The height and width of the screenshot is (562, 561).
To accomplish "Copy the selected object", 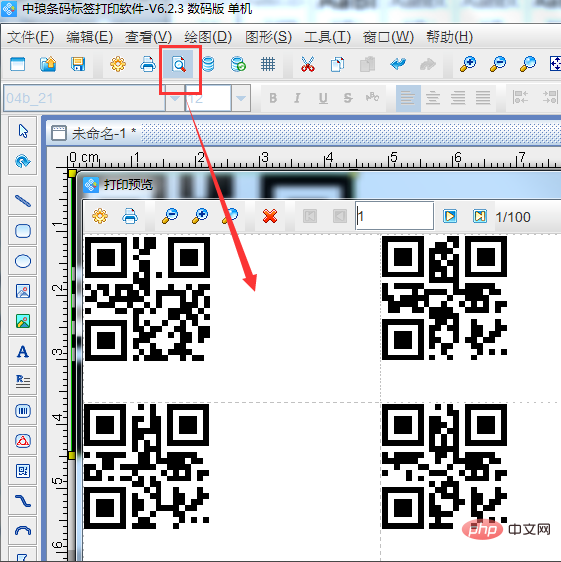I will (x=337, y=65).
